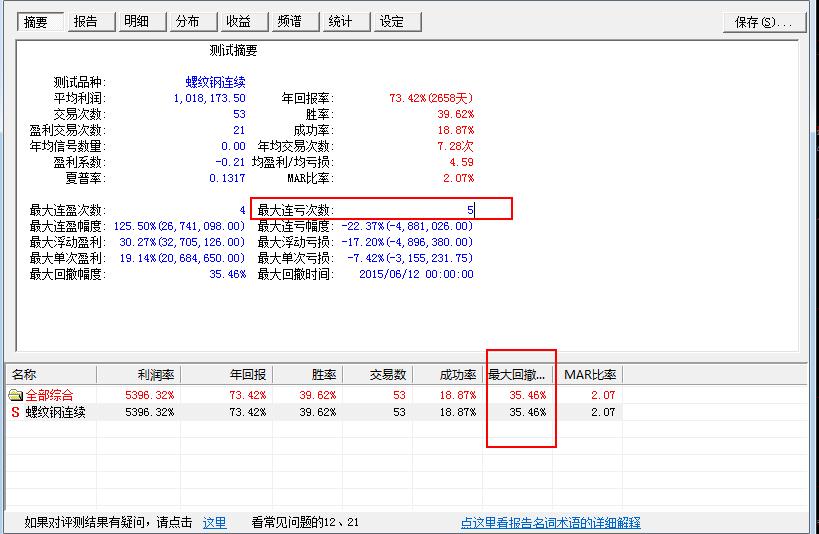
Task: Open the 统计 tab
Action: 346,21
